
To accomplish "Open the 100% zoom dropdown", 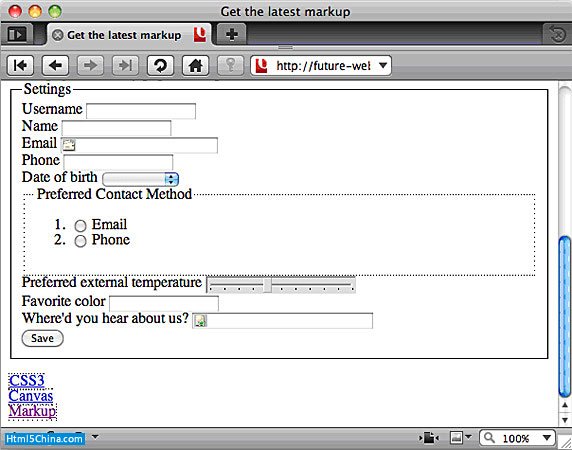I will [x=546, y=438].
